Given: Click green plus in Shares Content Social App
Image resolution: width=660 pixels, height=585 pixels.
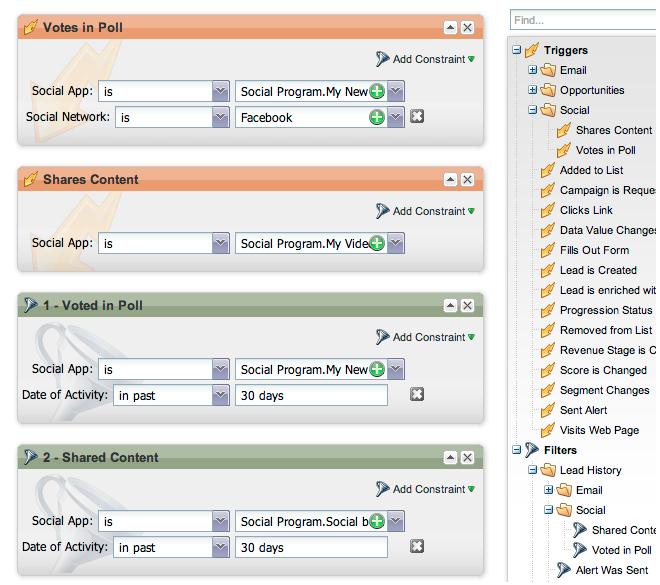Looking at the screenshot, I should tap(377, 243).
